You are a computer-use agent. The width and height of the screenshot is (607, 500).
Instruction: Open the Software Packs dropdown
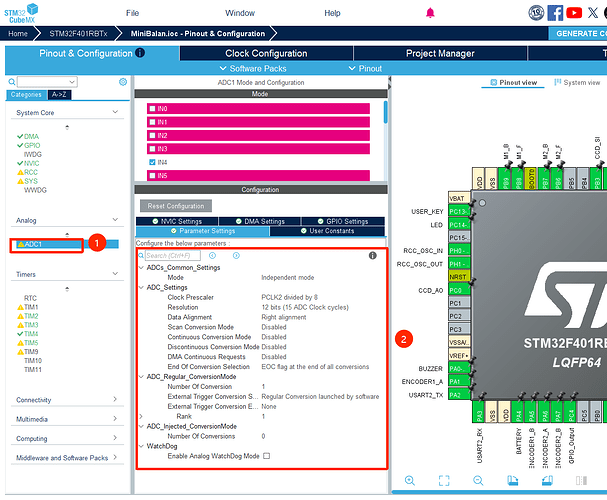[253, 68]
